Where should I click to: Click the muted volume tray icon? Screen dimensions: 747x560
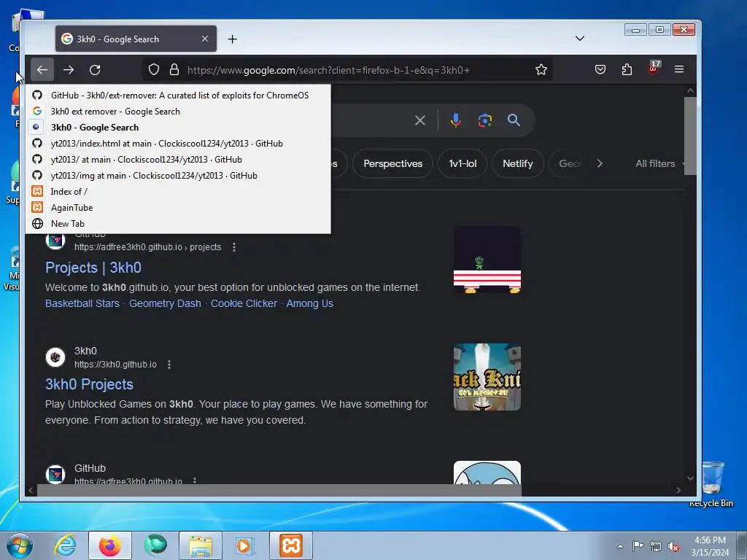click(673, 546)
